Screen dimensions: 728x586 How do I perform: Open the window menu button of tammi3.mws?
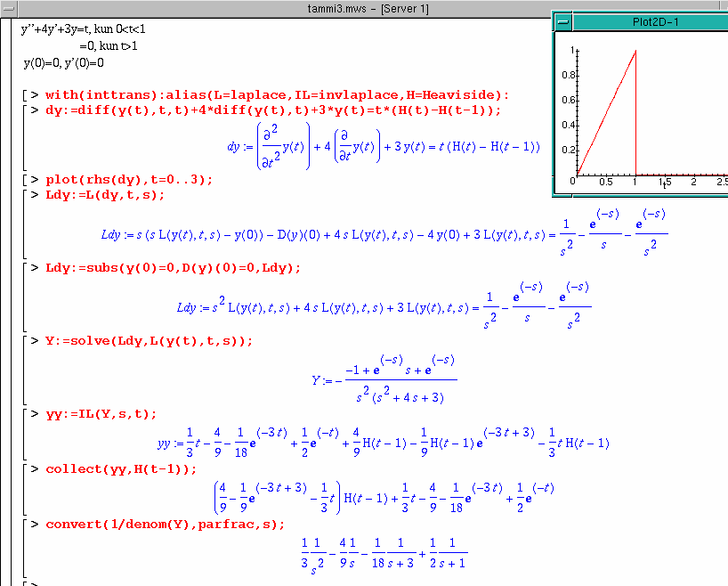(x=7, y=8)
